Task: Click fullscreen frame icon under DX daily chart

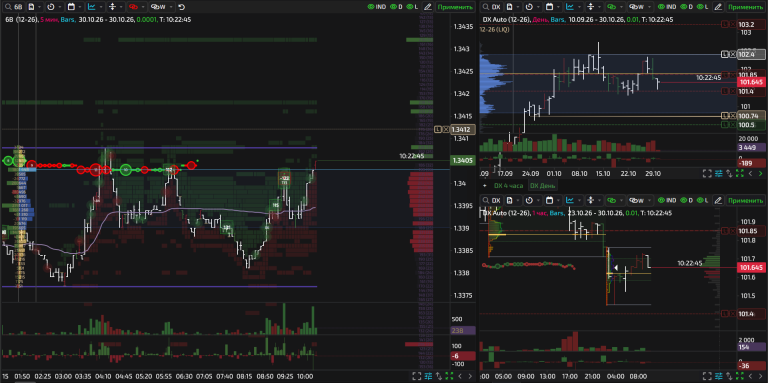Action: tap(707, 173)
